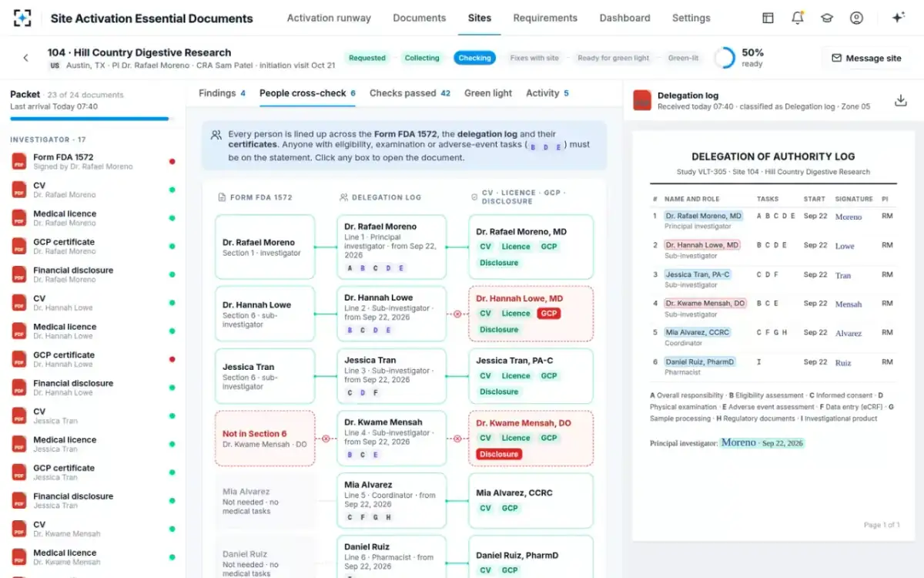Viewport: 924px width, 578px height.
Task: Open the Activity tab
Action: (x=547, y=93)
